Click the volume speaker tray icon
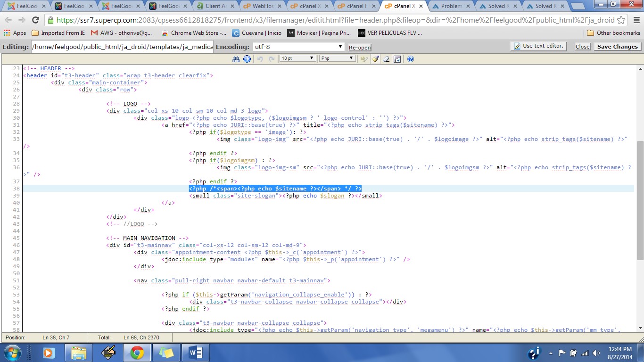This screenshot has width=644, height=362. coord(596,353)
